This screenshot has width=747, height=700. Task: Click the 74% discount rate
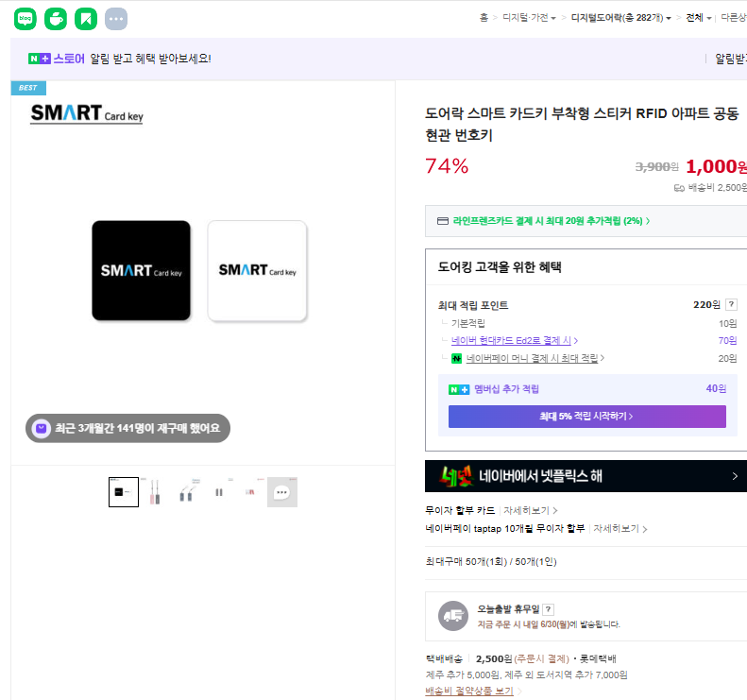coord(447,166)
